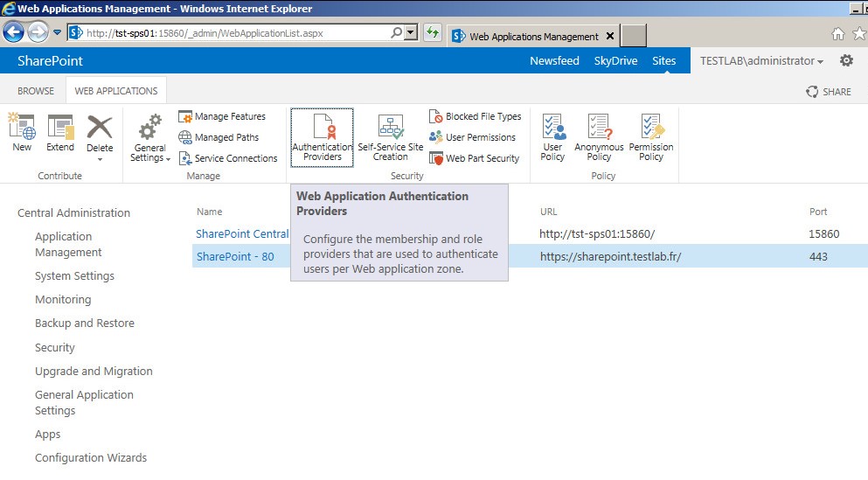Open General Settings gears icon
The width and height of the screenshot is (868, 480).
click(150, 127)
